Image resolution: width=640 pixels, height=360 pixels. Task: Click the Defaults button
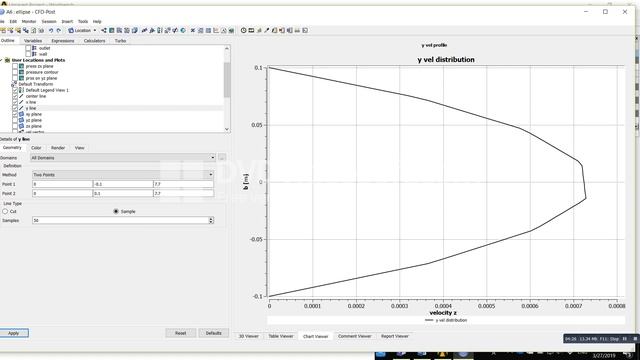click(x=213, y=333)
